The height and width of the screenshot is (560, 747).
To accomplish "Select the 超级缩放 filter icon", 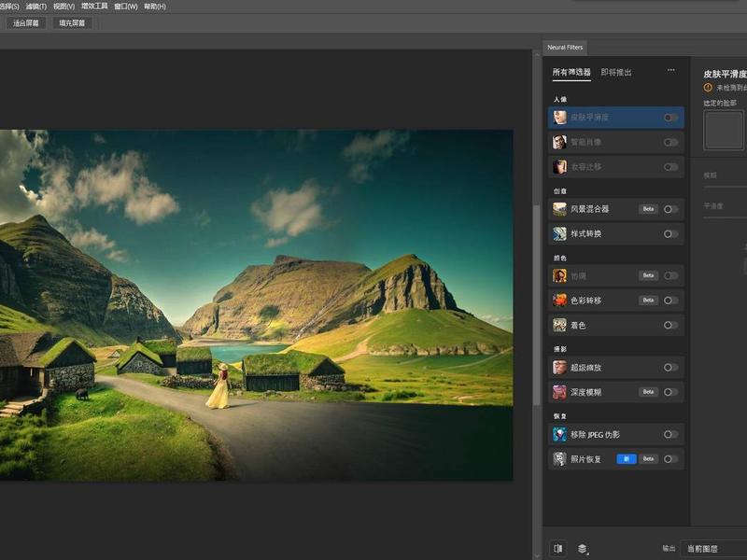I will (559, 368).
